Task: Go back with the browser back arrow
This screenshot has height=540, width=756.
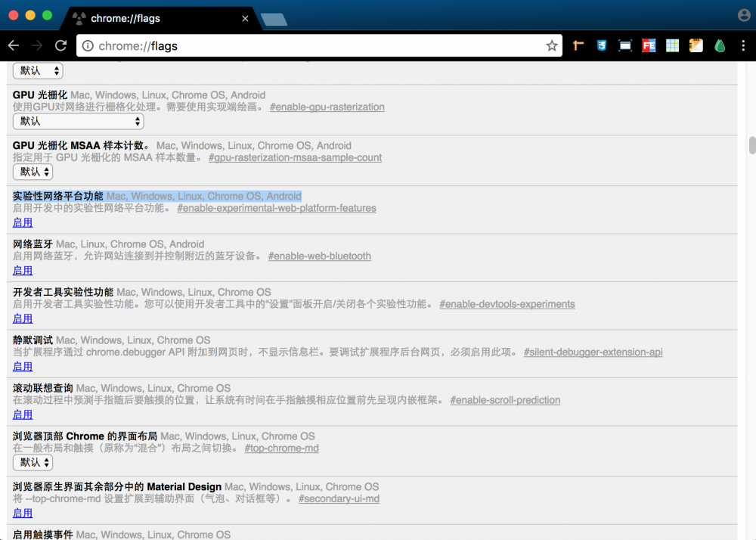Action: [x=14, y=46]
